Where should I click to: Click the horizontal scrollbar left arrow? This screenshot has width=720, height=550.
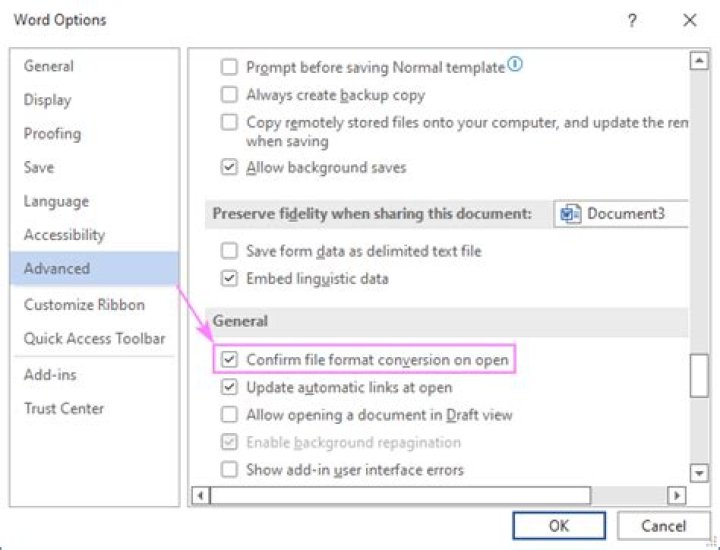pyautogui.click(x=201, y=495)
